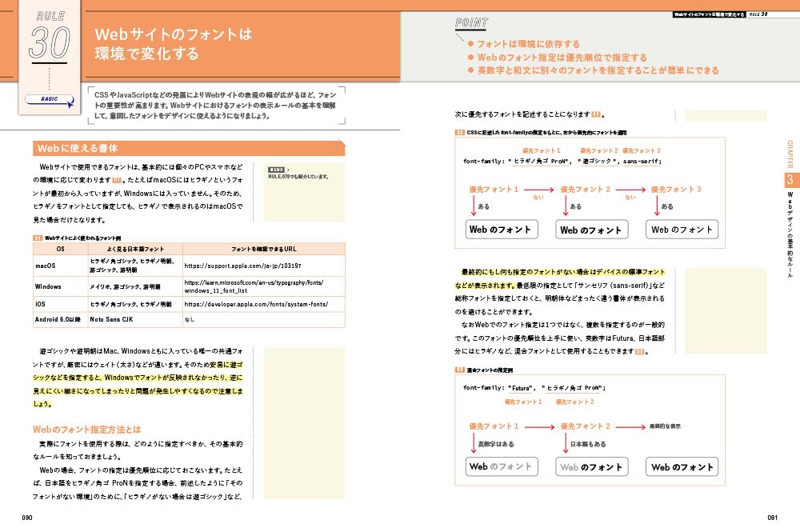800x532 pixels.
Task: Click the POINT heading
Action: tap(471, 23)
